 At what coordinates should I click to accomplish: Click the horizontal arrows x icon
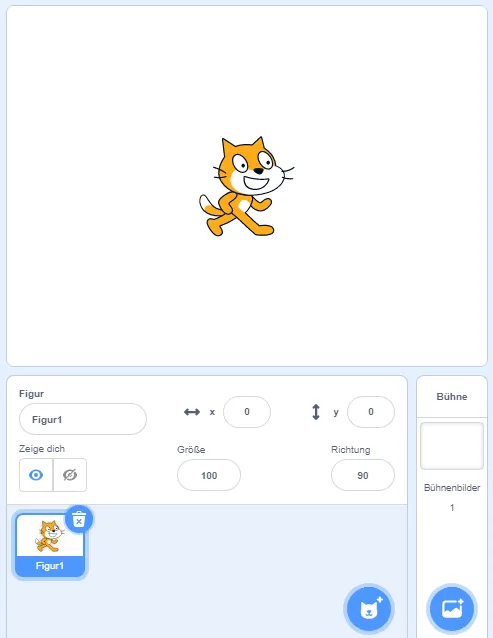coord(192,412)
